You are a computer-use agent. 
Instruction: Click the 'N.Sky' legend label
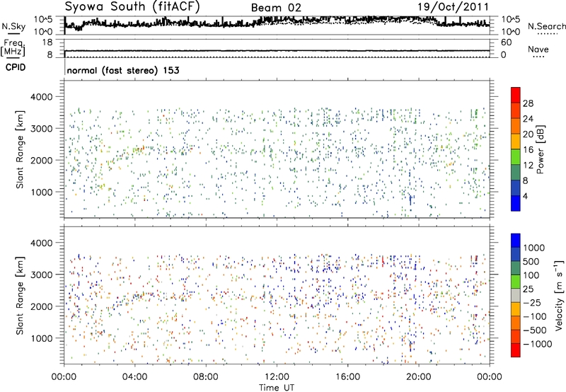13,26
